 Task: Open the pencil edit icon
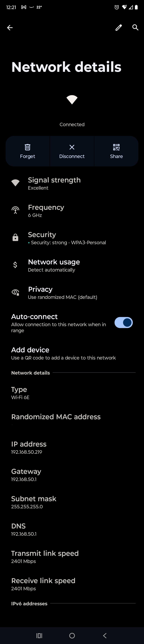pyautogui.click(x=119, y=27)
